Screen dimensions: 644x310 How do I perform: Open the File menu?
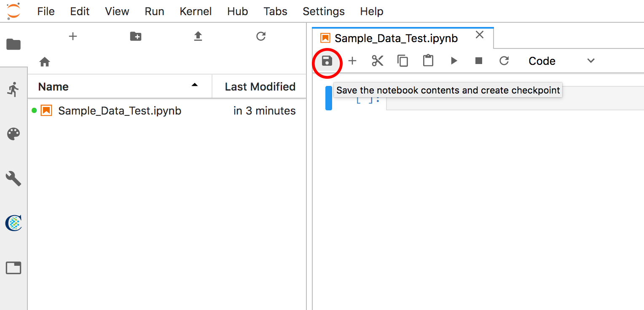[x=46, y=11]
